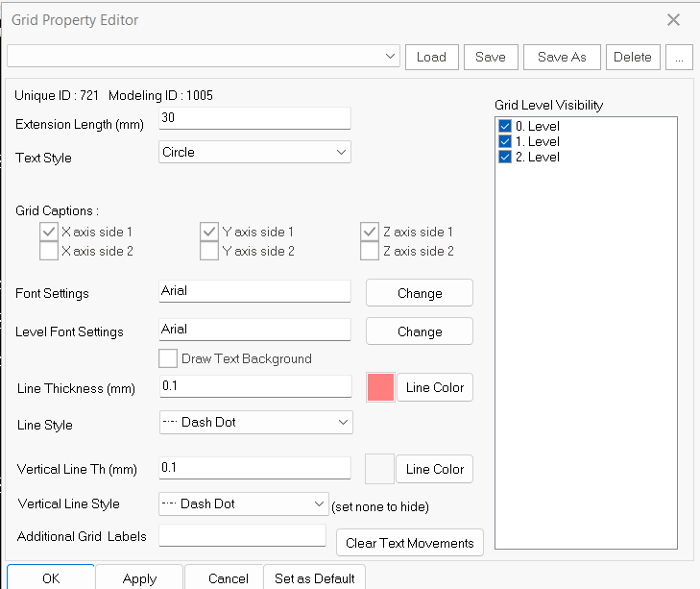
Task: Click the vertical line color swatch
Action: pyautogui.click(x=380, y=469)
